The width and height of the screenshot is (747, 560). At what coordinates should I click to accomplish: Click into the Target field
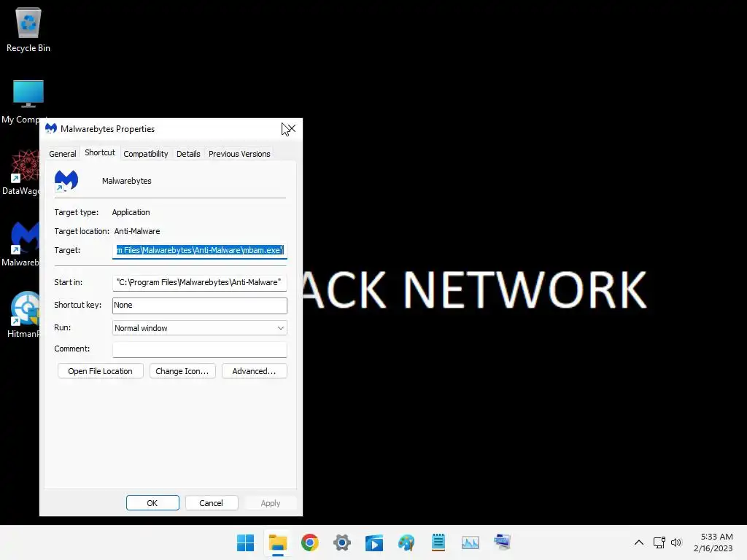click(200, 250)
